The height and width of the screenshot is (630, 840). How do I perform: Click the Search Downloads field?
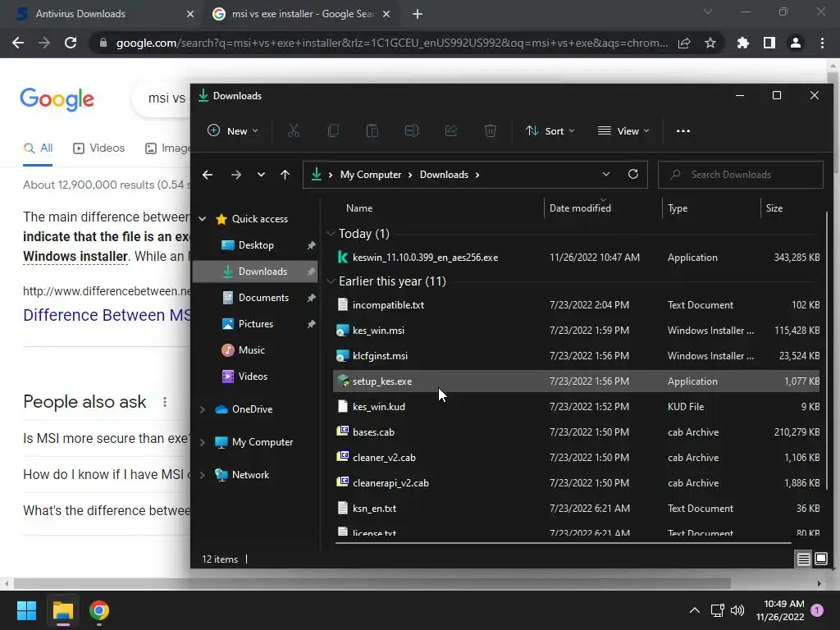pyautogui.click(x=741, y=175)
